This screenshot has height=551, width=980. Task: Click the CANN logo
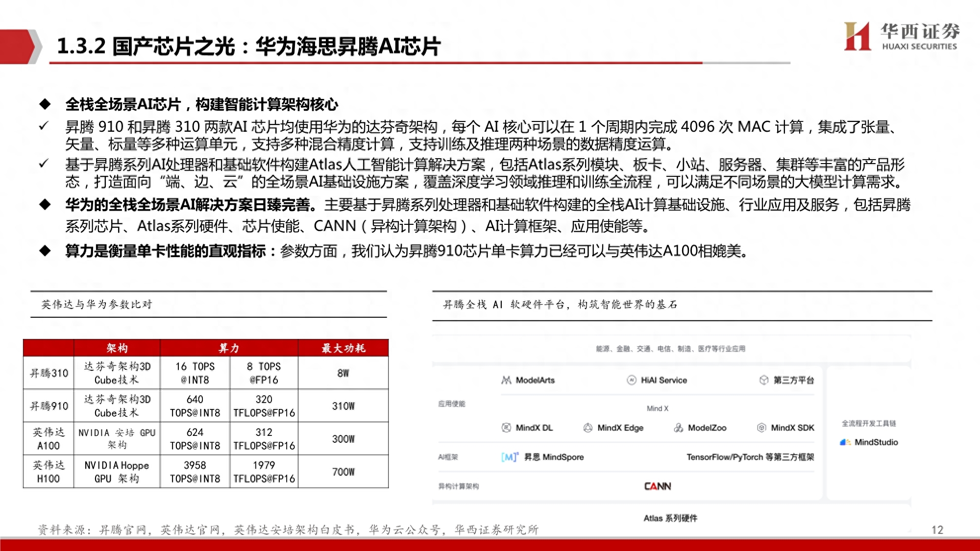point(658,486)
